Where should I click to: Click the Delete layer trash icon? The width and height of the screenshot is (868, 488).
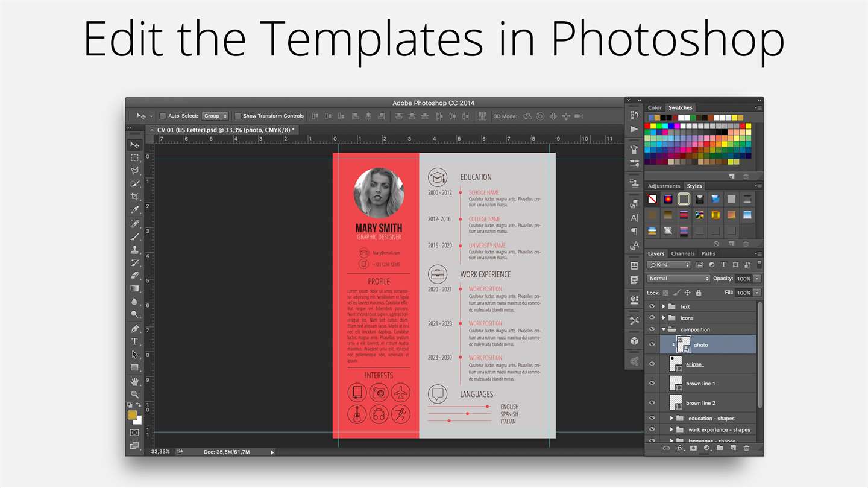tap(746, 448)
